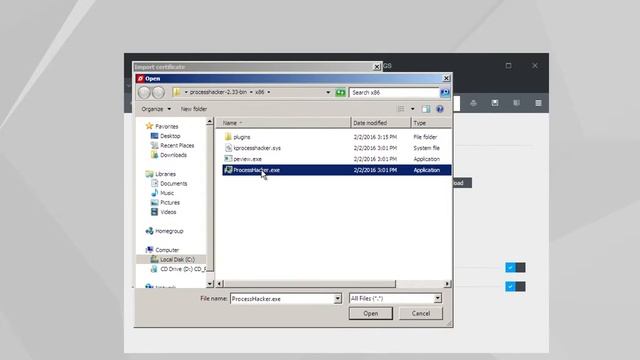Open the Organize dropdown menu

coord(156,109)
